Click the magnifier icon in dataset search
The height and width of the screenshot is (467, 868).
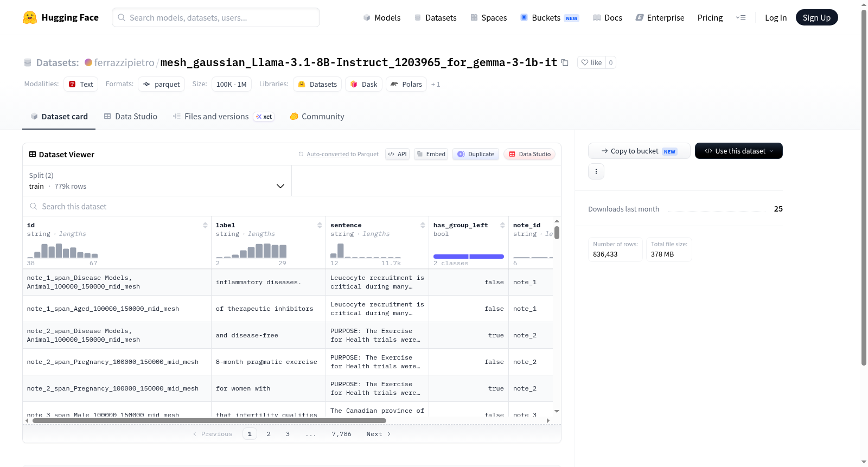coord(34,206)
